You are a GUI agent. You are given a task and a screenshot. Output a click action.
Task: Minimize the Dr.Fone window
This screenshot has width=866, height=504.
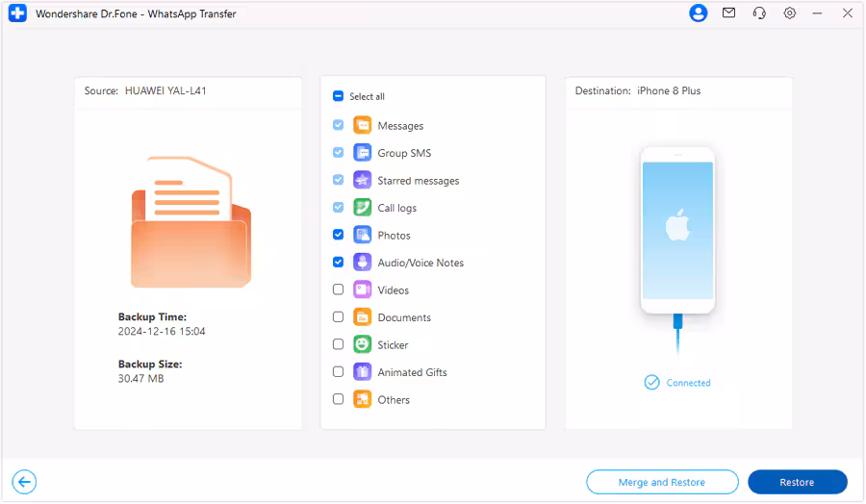(x=817, y=13)
